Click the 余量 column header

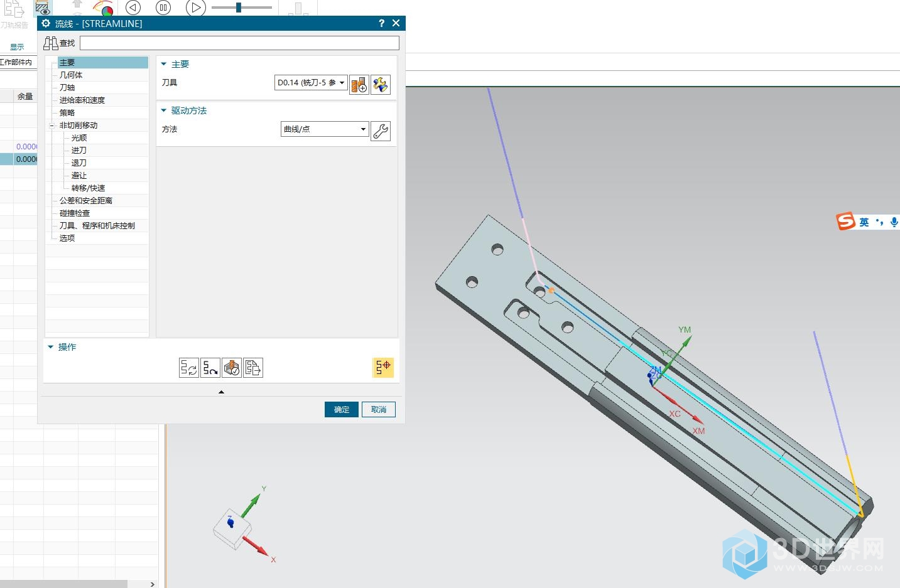[25, 96]
